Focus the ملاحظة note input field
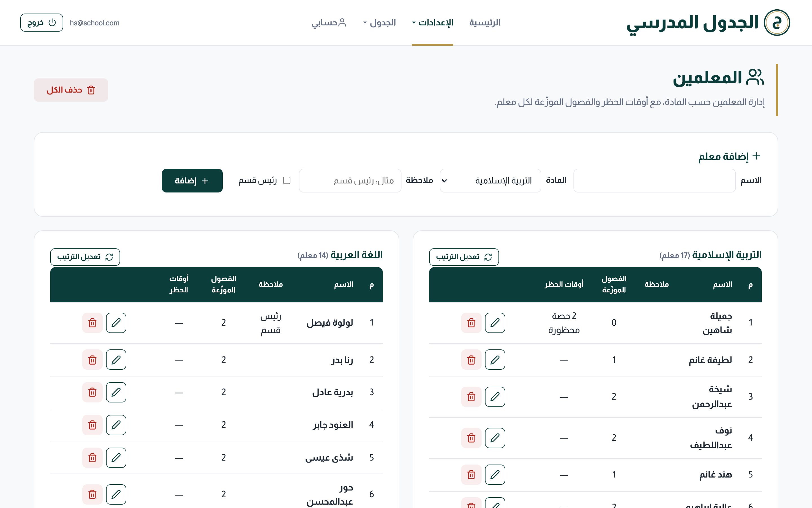This screenshot has height=508, width=812. 350,180
